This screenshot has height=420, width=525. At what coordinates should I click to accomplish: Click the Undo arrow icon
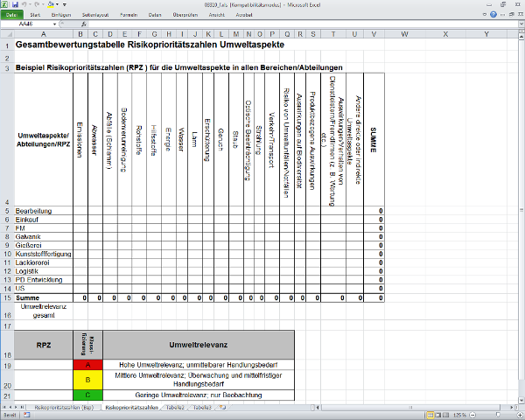tap(26, 4)
